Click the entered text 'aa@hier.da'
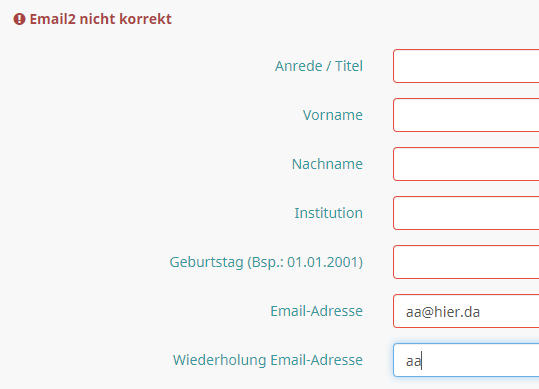This screenshot has width=539, height=389. (443, 312)
